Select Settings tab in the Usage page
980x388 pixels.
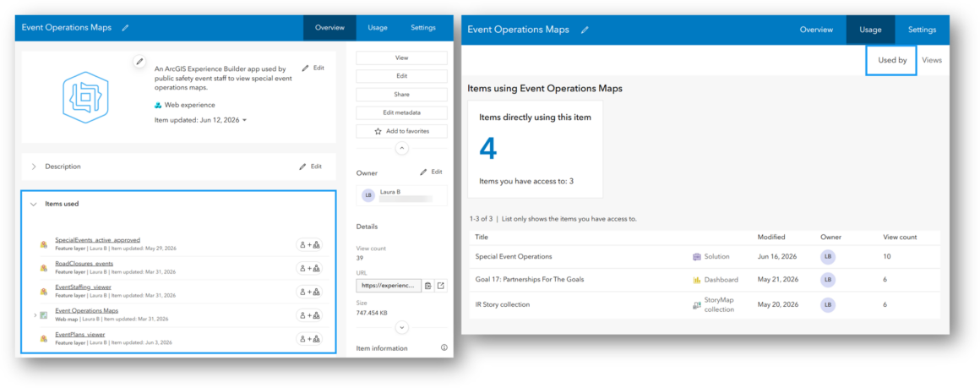click(922, 30)
